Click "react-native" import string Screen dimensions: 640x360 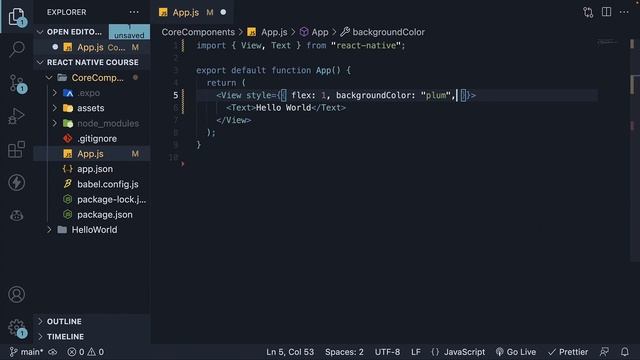click(366, 45)
